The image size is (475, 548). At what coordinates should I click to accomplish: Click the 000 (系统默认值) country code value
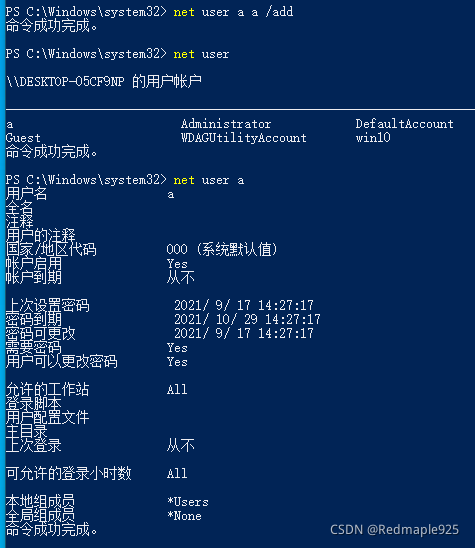coord(222,250)
